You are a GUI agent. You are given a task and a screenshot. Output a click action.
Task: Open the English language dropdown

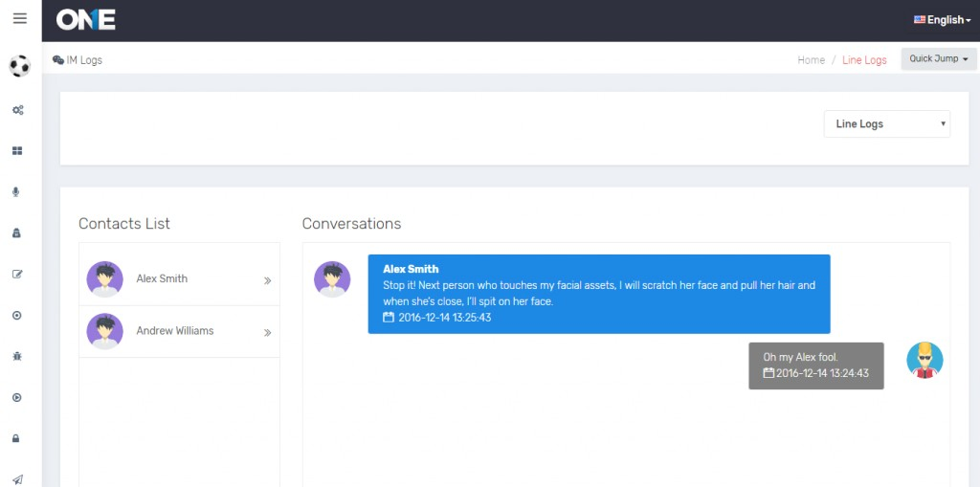[x=943, y=20]
